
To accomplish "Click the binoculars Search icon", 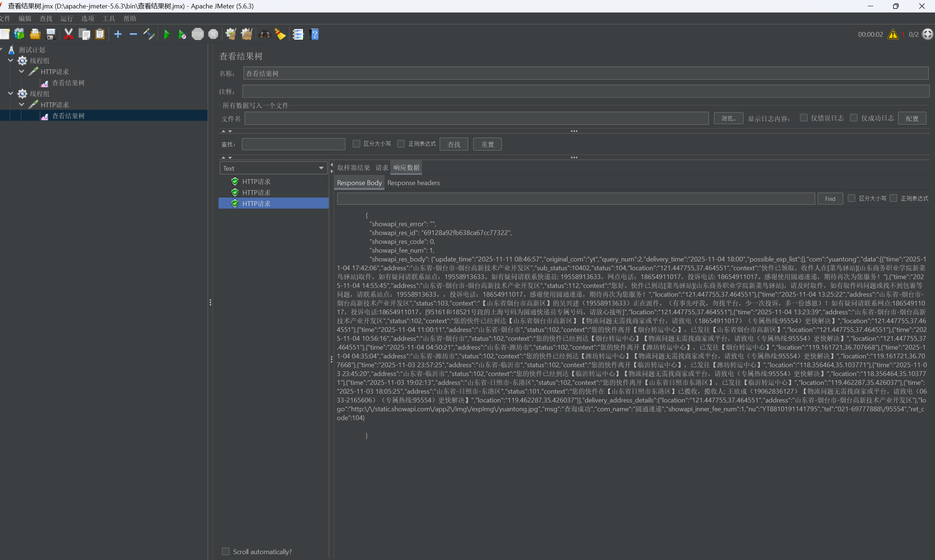I will pyautogui.click(x=265, y=35).
